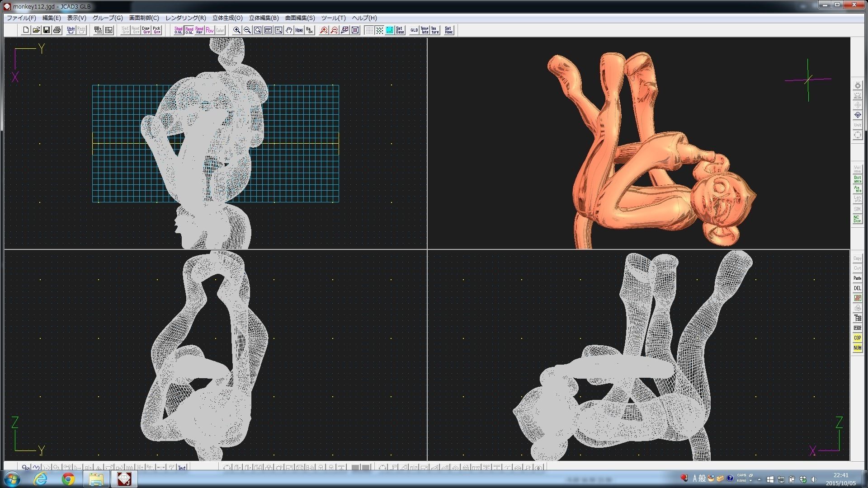Expand the 曲面編集(S) menu
The height and width of the screenshot is (488, 868).
click(x=300, y=18)
